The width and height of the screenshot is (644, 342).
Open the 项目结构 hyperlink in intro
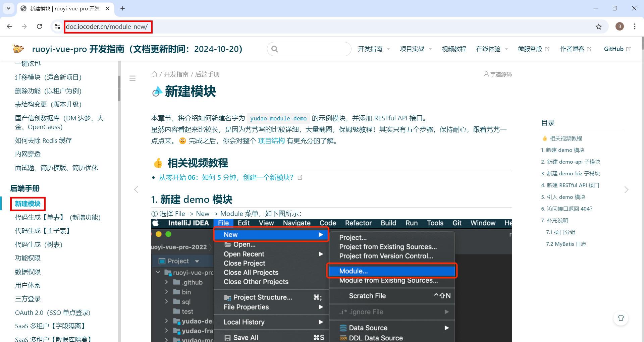pos(271,141)
